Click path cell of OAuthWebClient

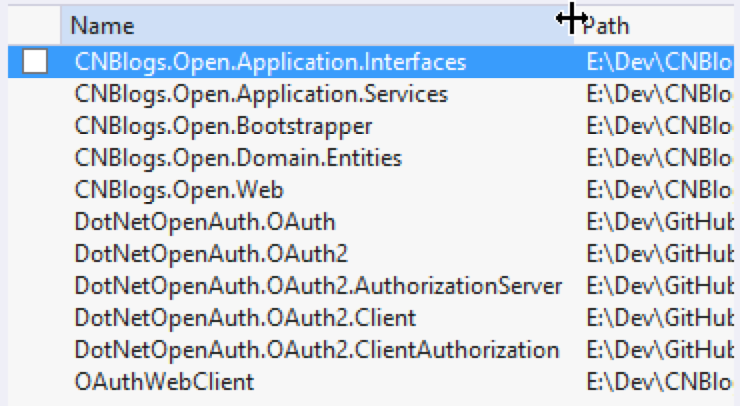(x=659, y=381)
